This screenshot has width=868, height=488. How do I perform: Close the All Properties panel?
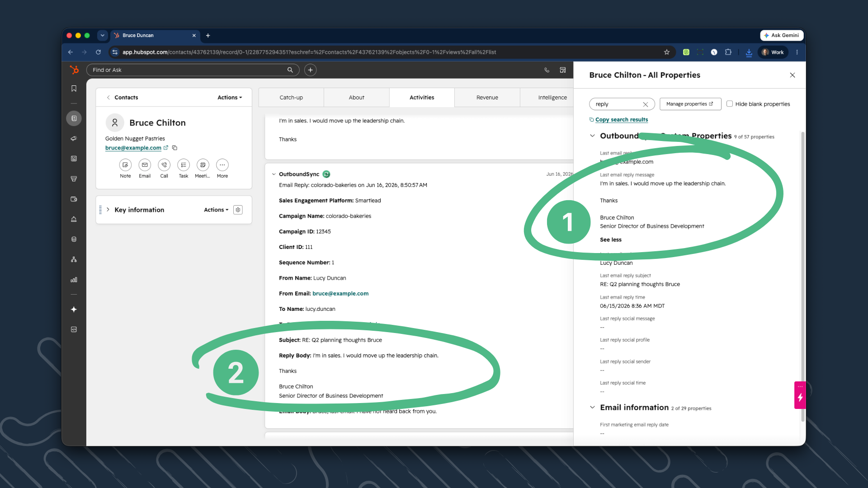click(793, 75)
